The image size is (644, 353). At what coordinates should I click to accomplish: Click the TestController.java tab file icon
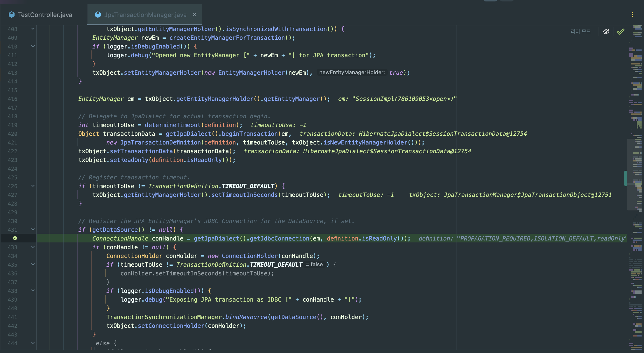(x=11, y=15)
